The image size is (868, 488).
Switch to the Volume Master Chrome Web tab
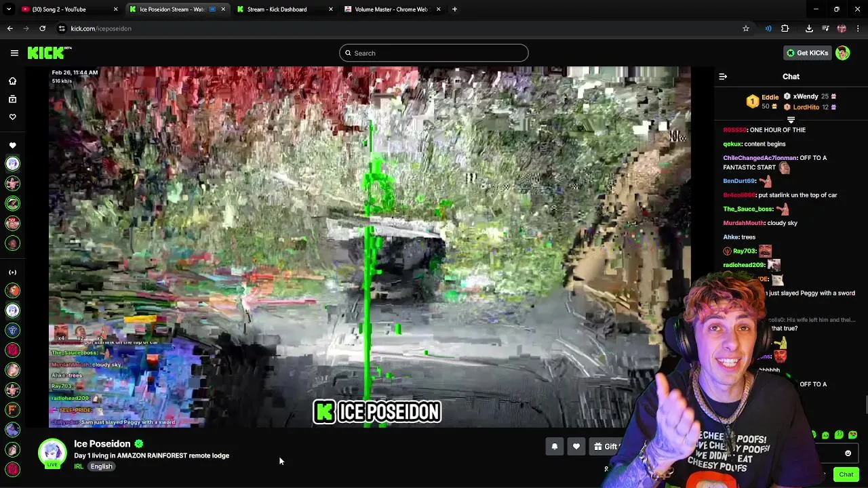[392, 9]
